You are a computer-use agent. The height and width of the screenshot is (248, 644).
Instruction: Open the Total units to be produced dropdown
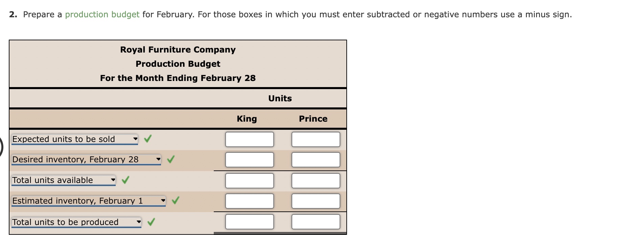click(139, 222)
